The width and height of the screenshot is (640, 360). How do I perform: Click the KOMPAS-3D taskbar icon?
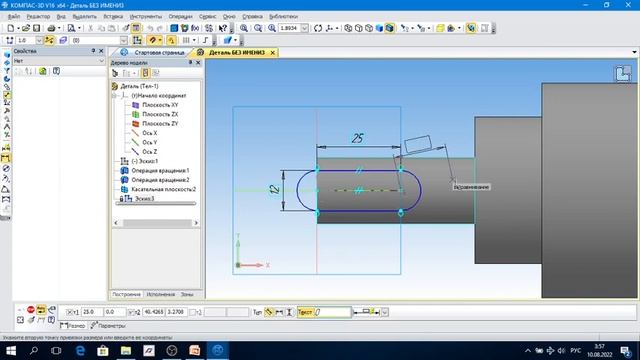pos(218,351)
